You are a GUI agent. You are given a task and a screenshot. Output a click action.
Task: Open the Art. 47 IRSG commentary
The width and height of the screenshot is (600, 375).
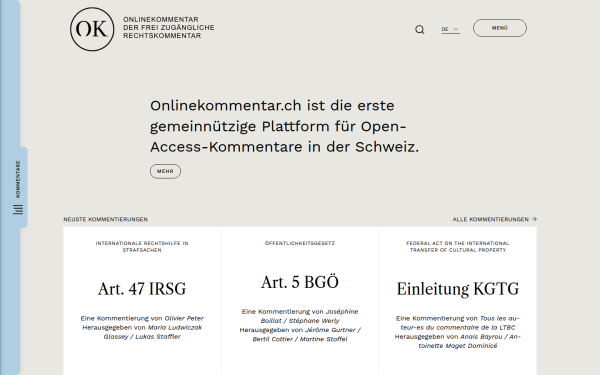coord(142,289)
